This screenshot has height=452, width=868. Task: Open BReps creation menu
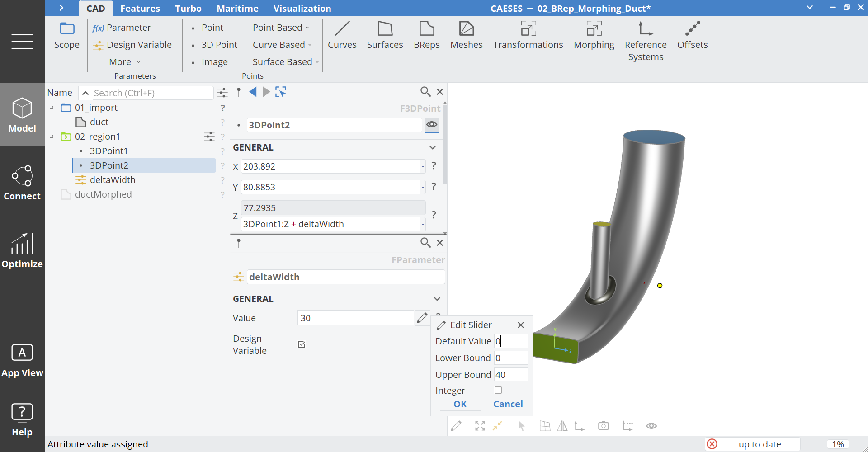[426, 35]
